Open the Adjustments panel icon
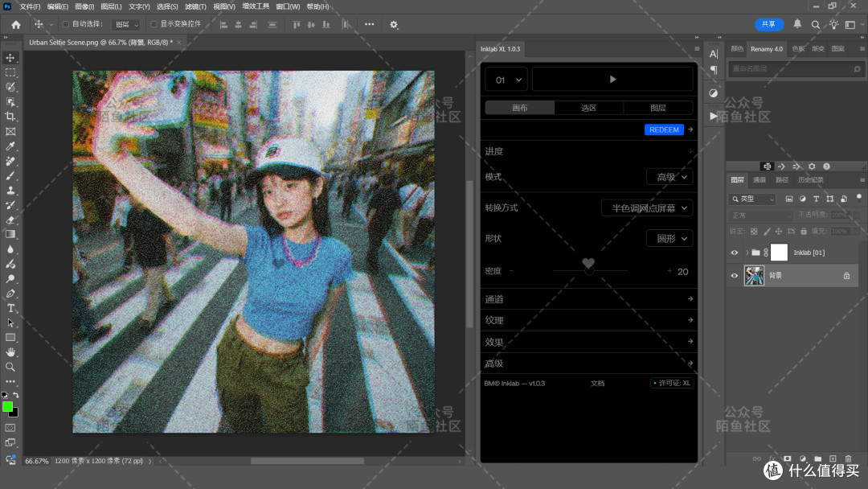This screenshot has width=868, height=489. (x=714, y=93)
